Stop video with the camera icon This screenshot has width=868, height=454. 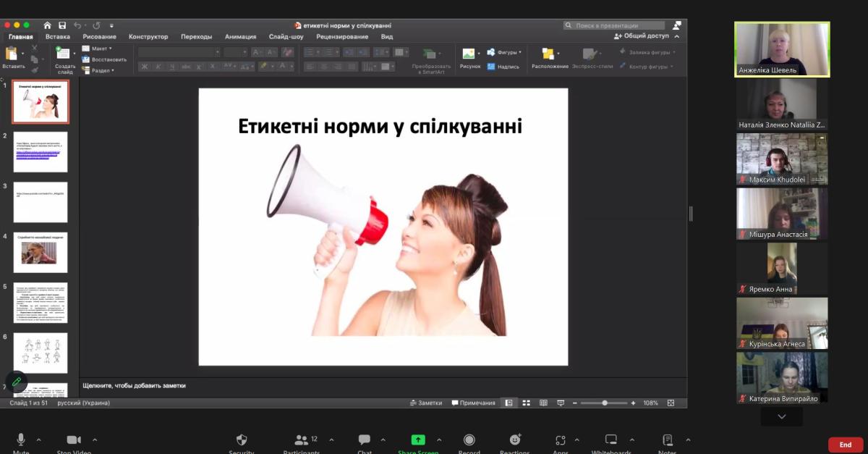[73, 440]
